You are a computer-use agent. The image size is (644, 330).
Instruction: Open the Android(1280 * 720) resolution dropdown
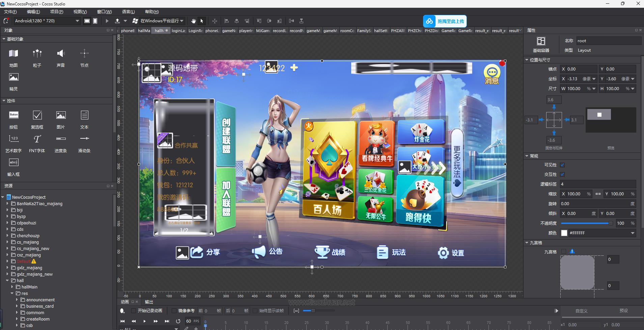[47, 21]
